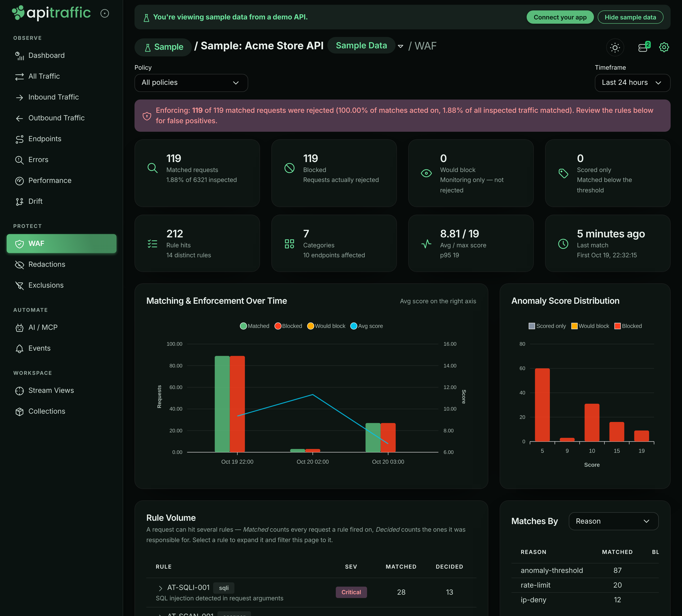Navigate to Endpoints
Viewport: 682px width, 616px height.
[x=61, y=139]
